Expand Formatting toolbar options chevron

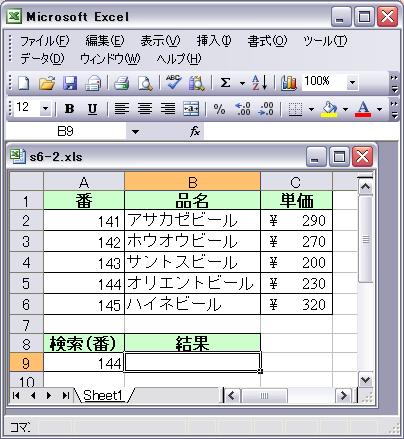coord(394,109)
